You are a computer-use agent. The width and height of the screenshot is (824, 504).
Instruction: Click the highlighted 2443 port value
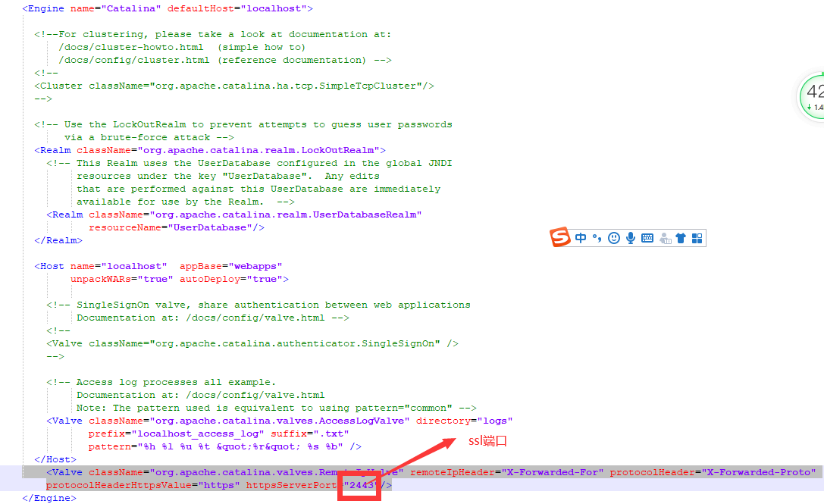pos(359,484)
